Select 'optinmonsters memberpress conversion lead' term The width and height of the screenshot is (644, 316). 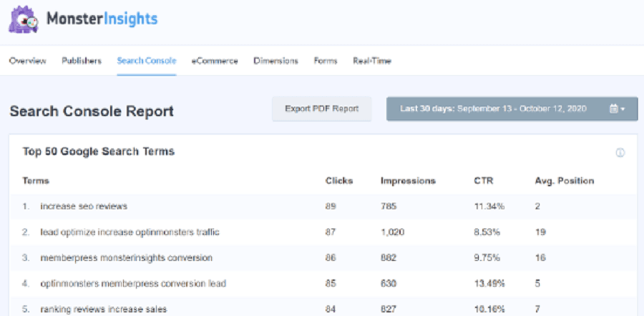click(133, 284)
